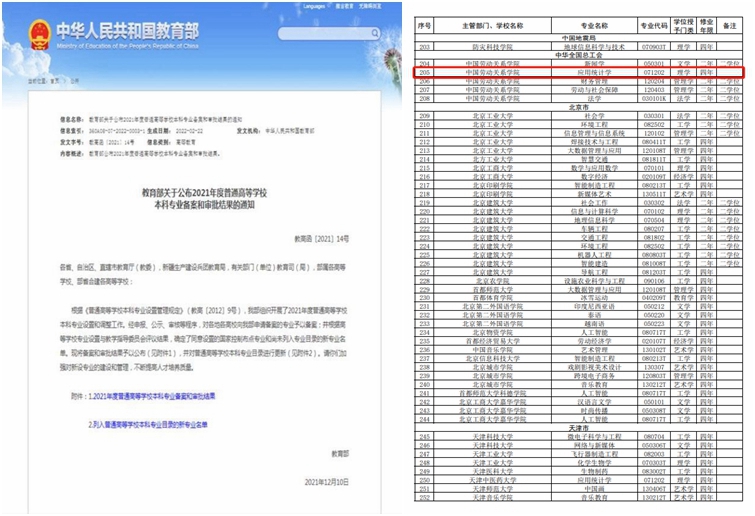
Task: Click 劳动经济学 in row 235
Action: [594, 341]
